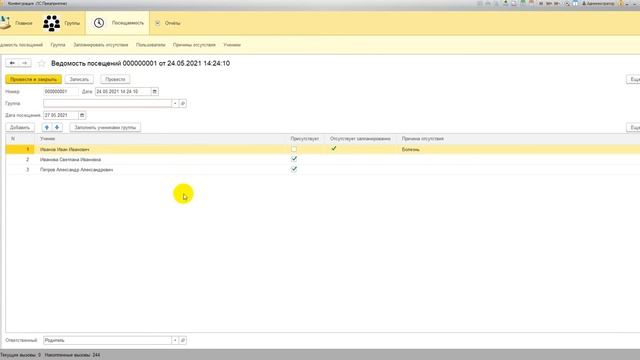Toggle Отсутствует запланировано for Иванов Иван
The width and height of the screenshot is (640, 360).
click(x=333, y=149)
